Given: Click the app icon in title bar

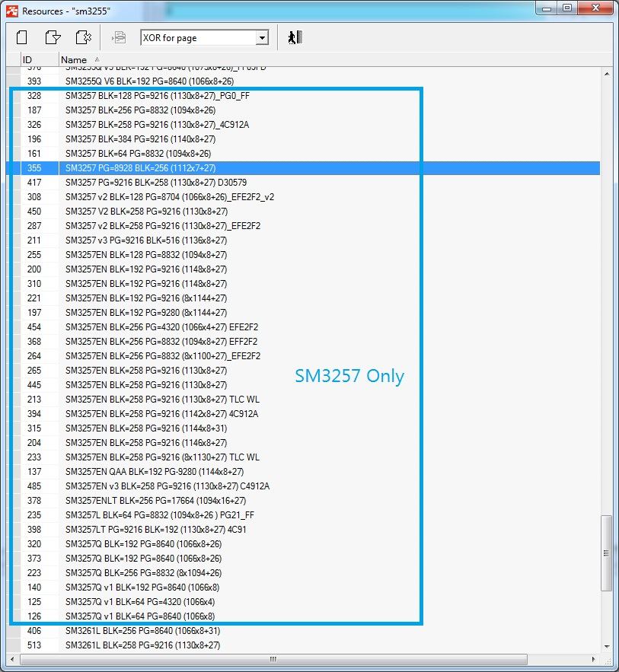Looking at the screenshot, I should click(12, 11).
